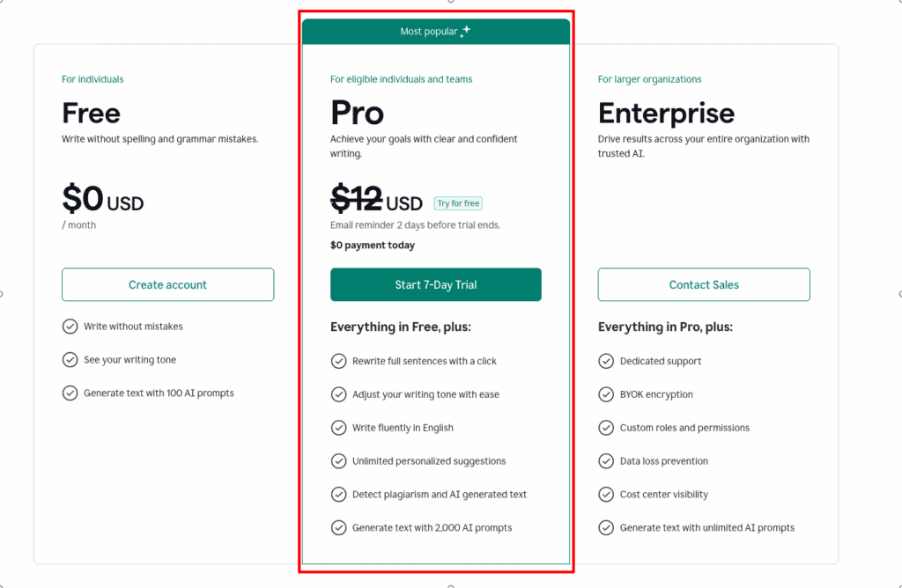The width and height of the screenshot is (902, 588).
Task: Select the checkmark next to Adjust your writing tone
Action: 339,394
